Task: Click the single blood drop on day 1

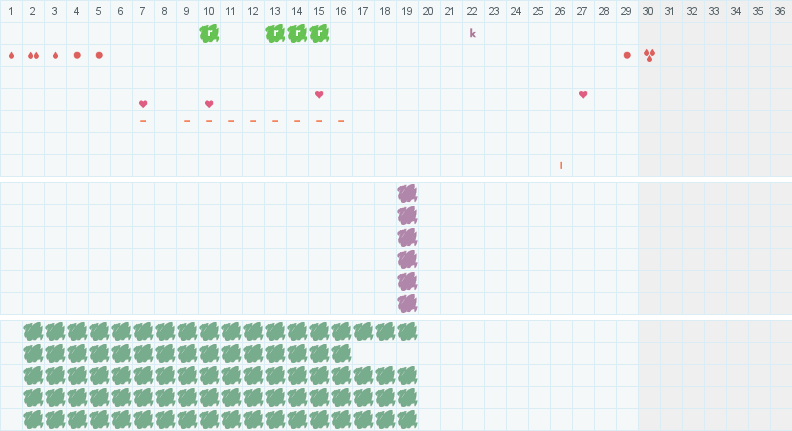Action: [x=11, y=55]
